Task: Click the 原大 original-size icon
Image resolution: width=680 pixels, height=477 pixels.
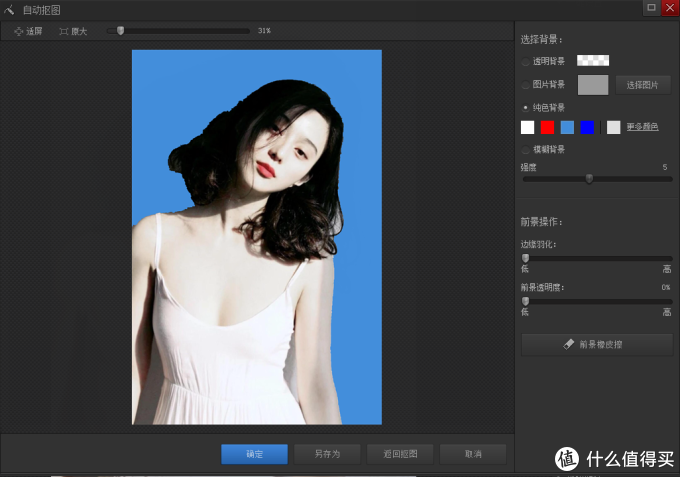Action: tap(64, 31)
